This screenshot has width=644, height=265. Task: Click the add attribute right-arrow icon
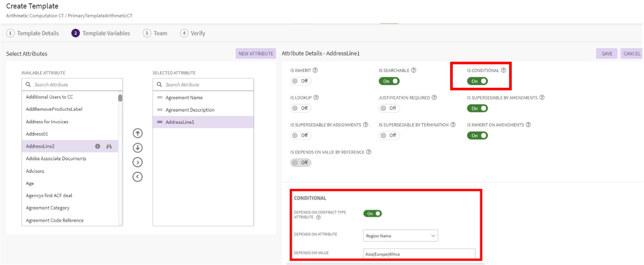coord(137,162)
